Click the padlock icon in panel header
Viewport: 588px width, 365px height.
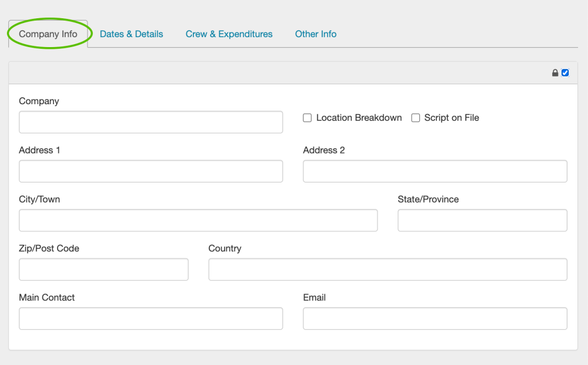click(555, 73)
